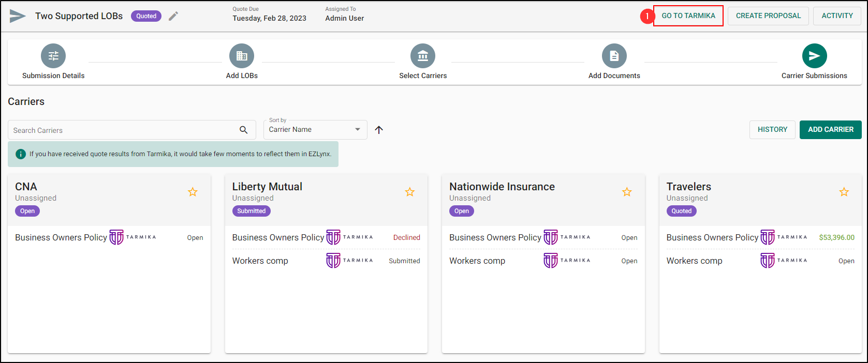Image resolution: width=868 pixels, height=363 pixels.
Task: Click Nationwide Insurance carrier name
Action: click(x=502, y=187)
